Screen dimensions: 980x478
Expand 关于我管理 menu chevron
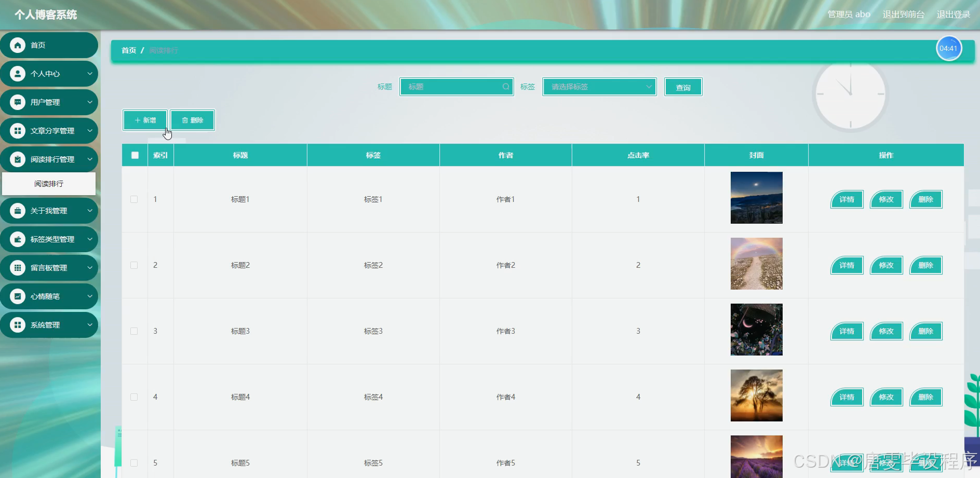[89, 211]
